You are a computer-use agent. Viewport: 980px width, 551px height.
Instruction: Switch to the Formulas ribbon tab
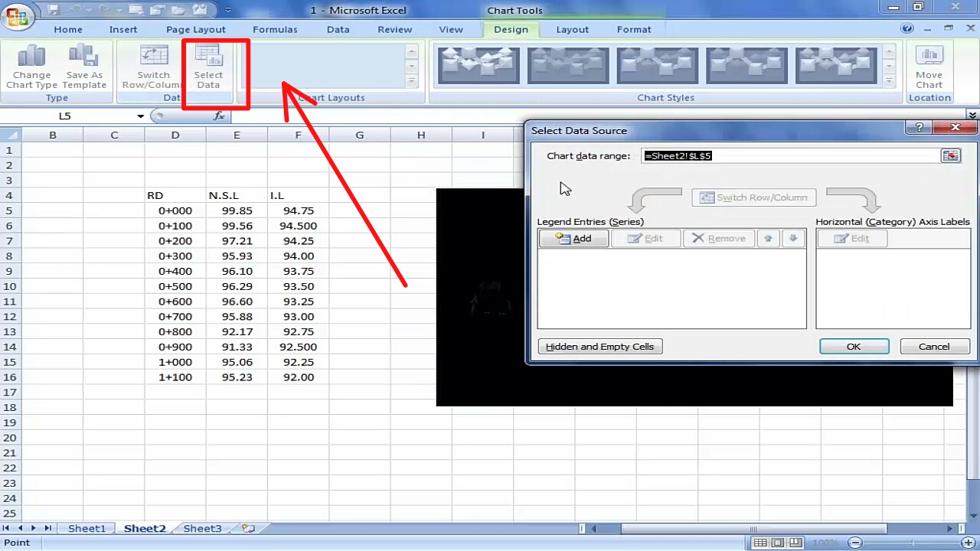click(275, 29)
